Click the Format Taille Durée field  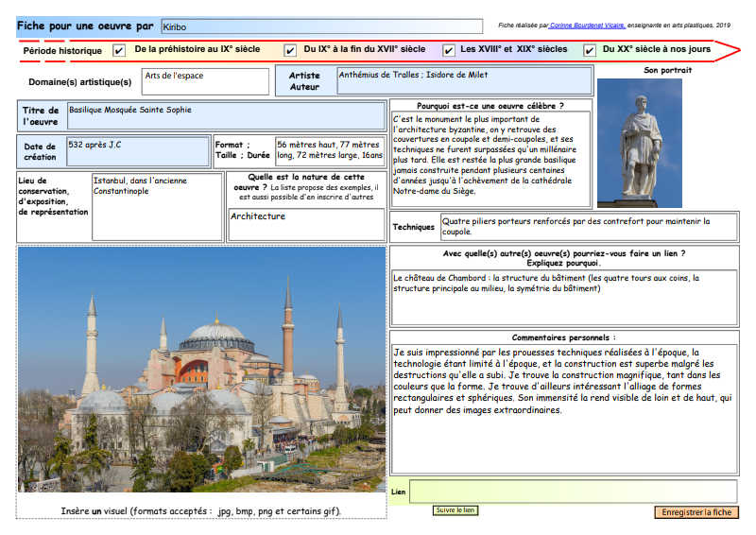[329, 151]
